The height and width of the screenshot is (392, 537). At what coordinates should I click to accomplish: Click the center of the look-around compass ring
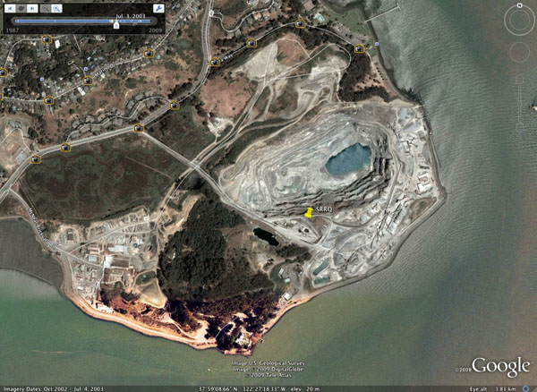519,21
